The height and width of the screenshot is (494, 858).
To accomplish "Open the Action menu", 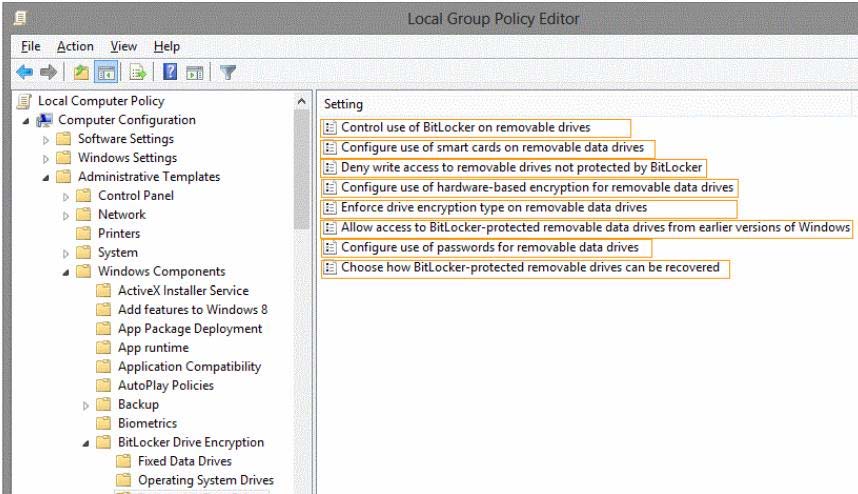I will pos(75,47).
